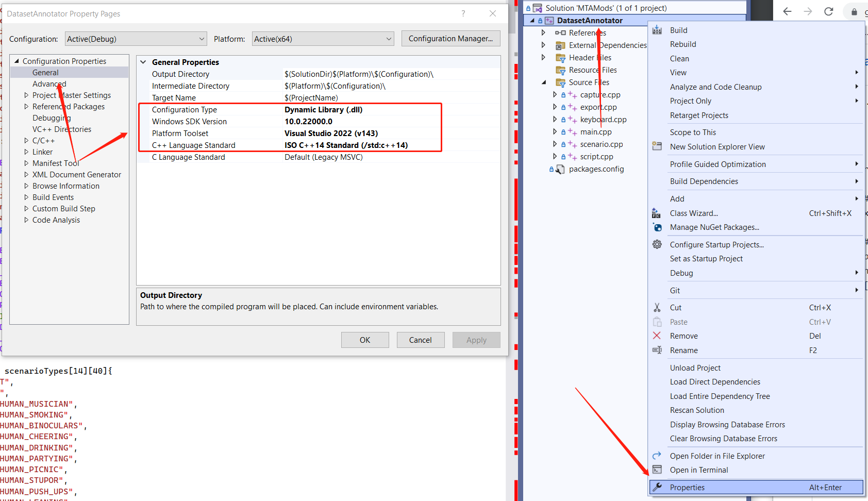Click the Properties wrench icon
Image resolution: width=868 pixels, height=501 pixels.
pyautogui.click(x=657, y=487)
